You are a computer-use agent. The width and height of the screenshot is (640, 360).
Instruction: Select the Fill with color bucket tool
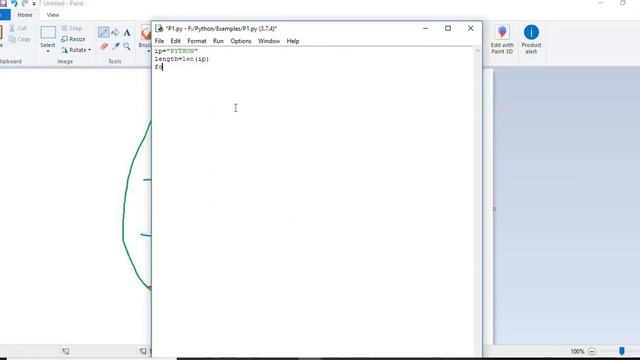(115, 32)
